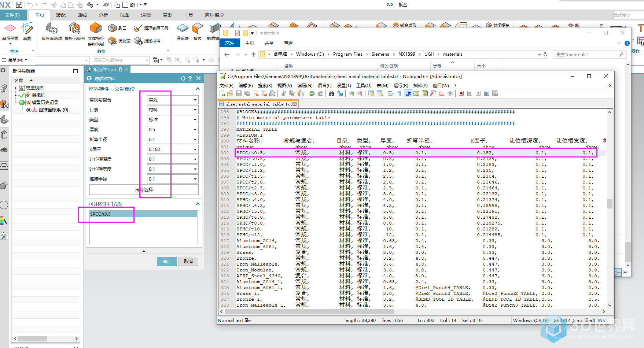Image resolution: width=644 pixels, height=348 pixels.
Task: Click the NX 查找命令 search box
Action: point(629,15)
